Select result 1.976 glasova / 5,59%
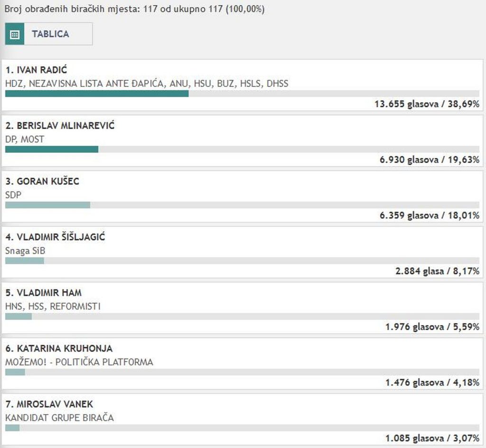This screenshot has width=486, height=448. click(x=432, y=327)
